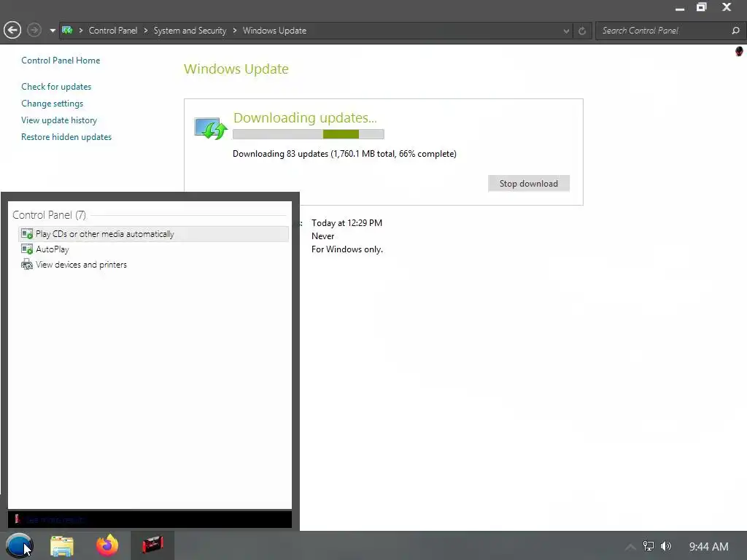Click 'Today at 12:29 PM' text
Screen dimensions: 747x560
click(347, 223)
